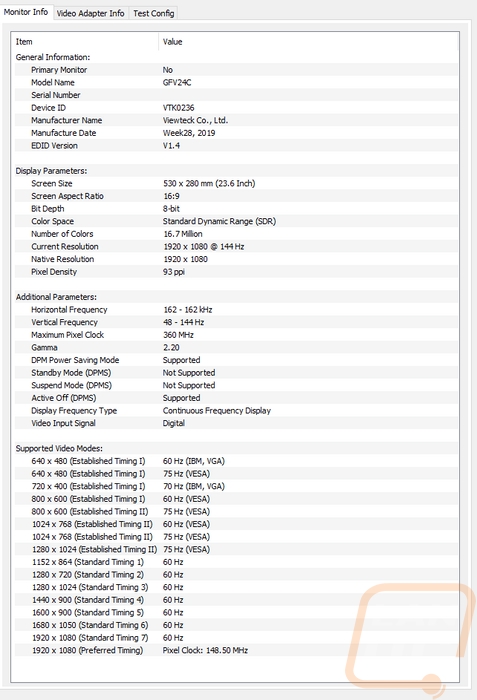Click the VTK0236 device ID value
The image size is (477, 700).
pos(179,108)
